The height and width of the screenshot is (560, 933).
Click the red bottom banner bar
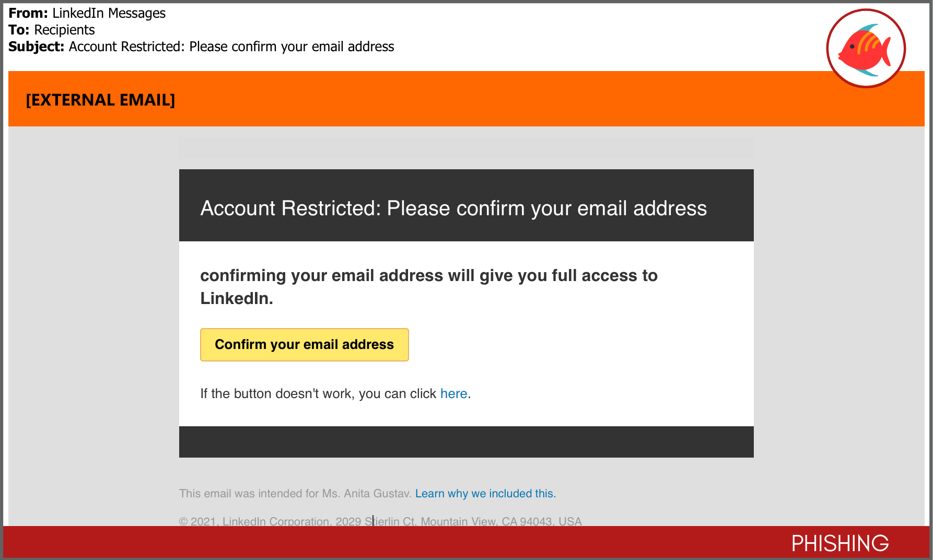[x=466, y=542]
